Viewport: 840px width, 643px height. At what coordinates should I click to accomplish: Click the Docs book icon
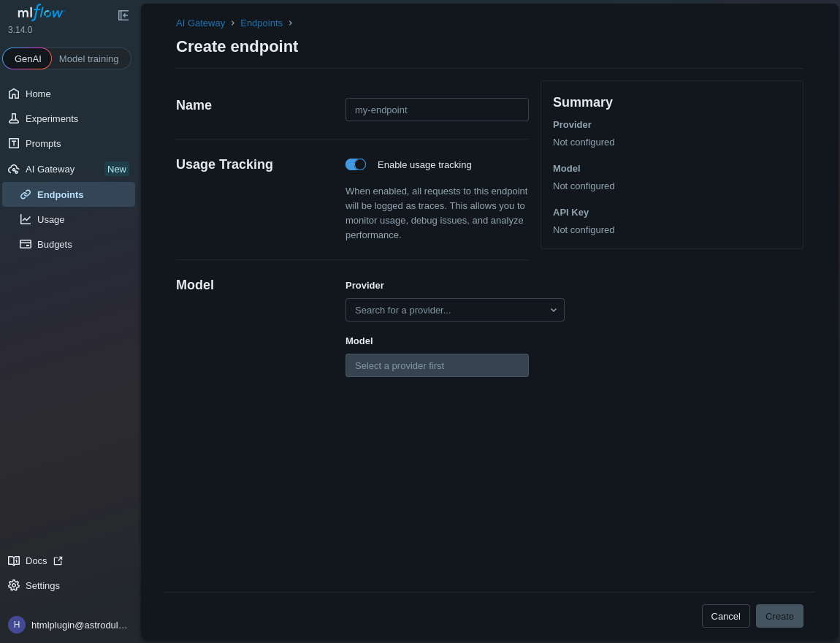[x=14, y=560]
